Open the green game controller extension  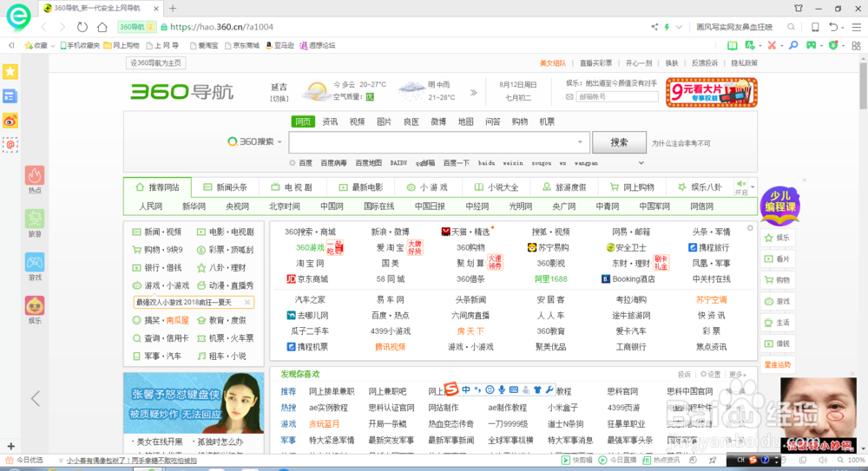coord(811,45)
